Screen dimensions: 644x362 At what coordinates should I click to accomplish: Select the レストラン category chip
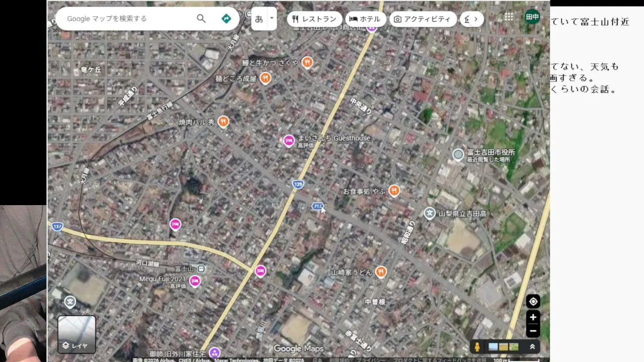click(314, 19)
